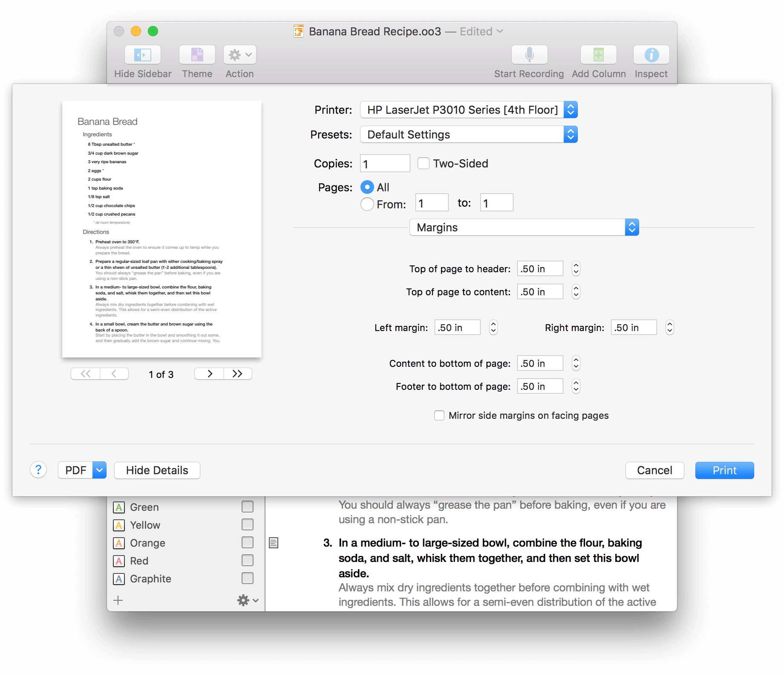Check Mirror side margins on facing pages
Screen dimensions: 784x674
439,415
